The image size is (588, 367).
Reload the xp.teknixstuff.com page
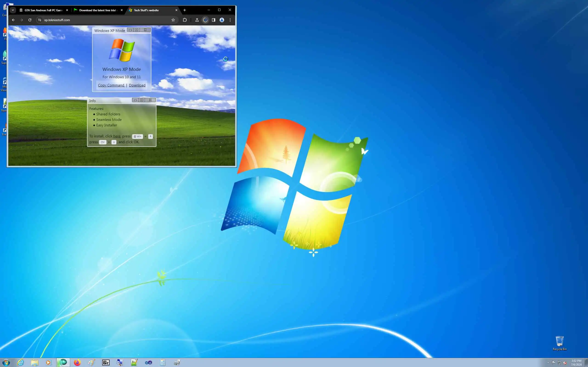[x=30, y=20]
